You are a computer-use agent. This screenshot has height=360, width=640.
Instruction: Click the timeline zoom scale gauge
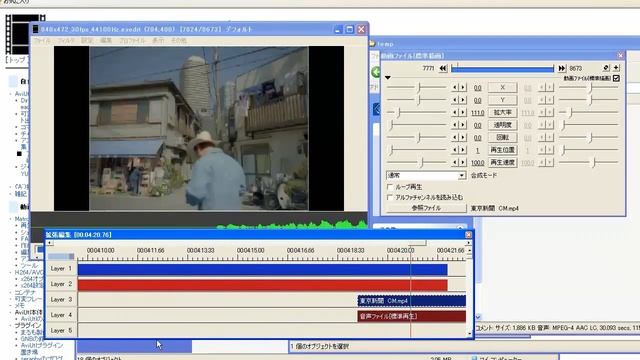[61, 256]
